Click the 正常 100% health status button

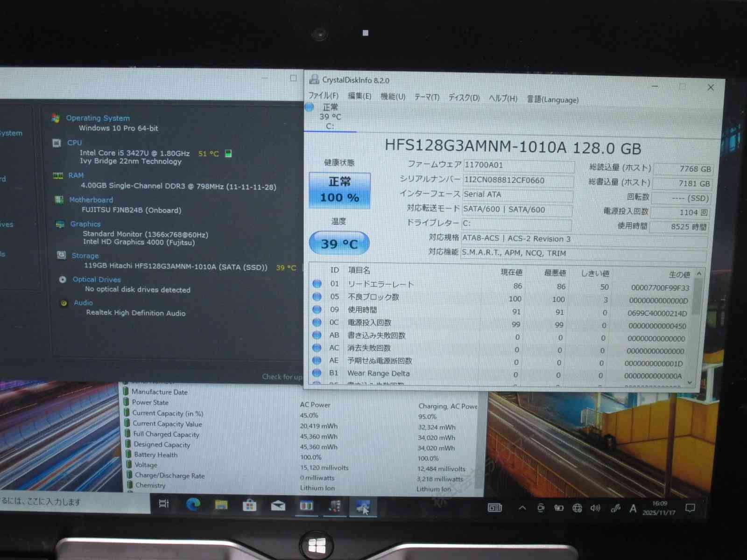pyautogui.click(x=339, y=190)
